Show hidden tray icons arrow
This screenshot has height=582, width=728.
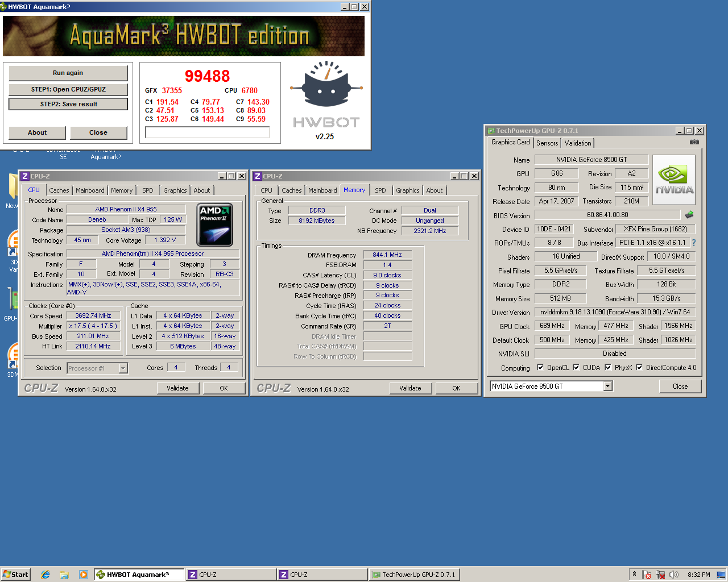pos(634,574)
